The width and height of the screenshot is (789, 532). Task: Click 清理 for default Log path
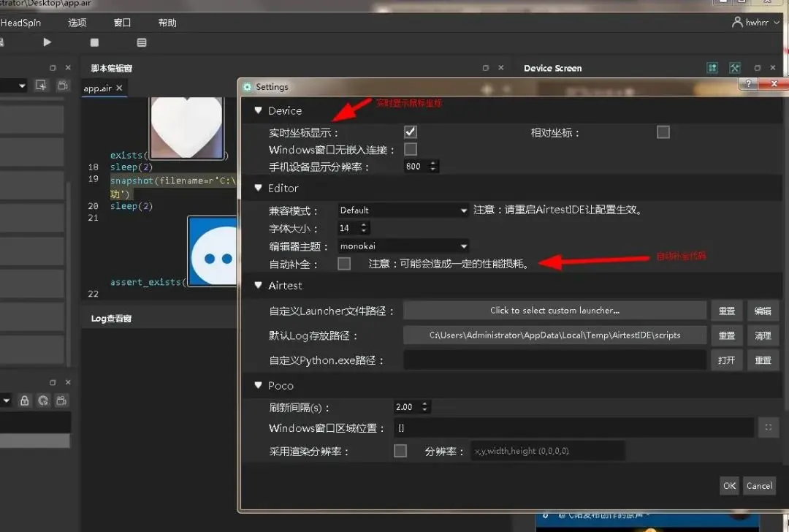[763, 335]
